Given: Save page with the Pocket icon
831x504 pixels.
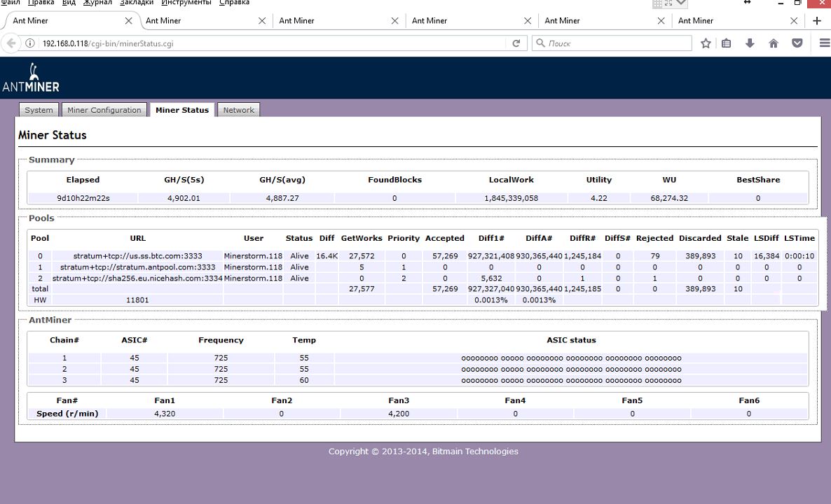Looking at the screenshot, I should pyautogui.click(x=797, y=43).
